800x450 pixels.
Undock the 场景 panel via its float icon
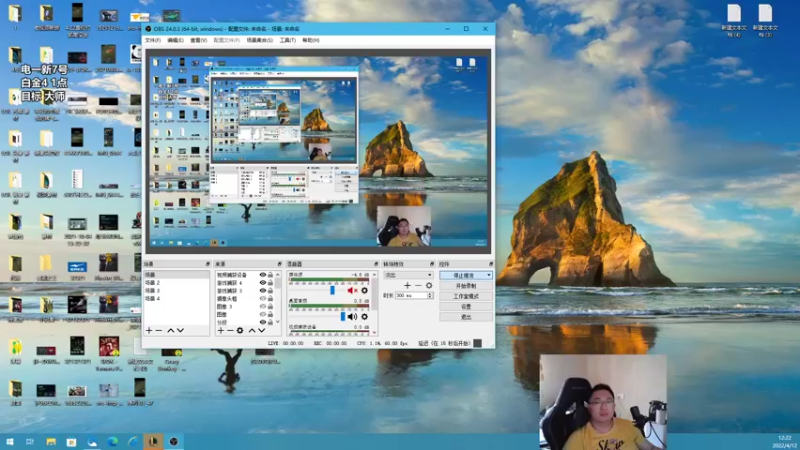[x=207, y=264]
